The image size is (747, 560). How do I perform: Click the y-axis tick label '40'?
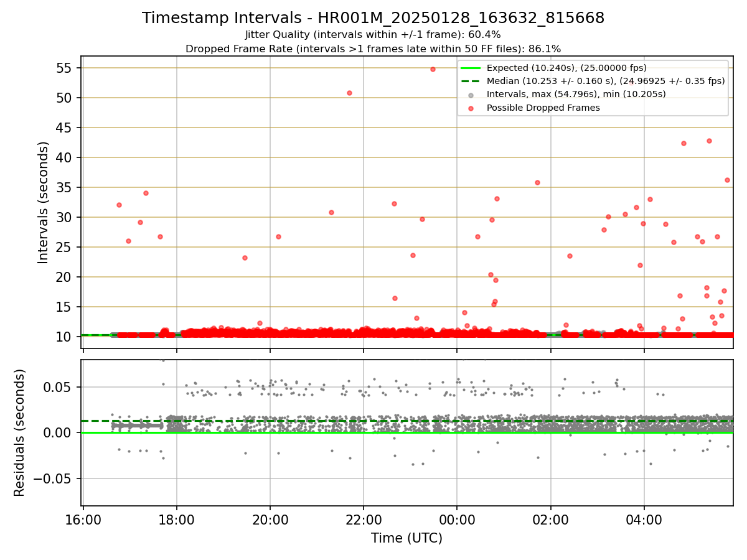[x=64, y=157]
